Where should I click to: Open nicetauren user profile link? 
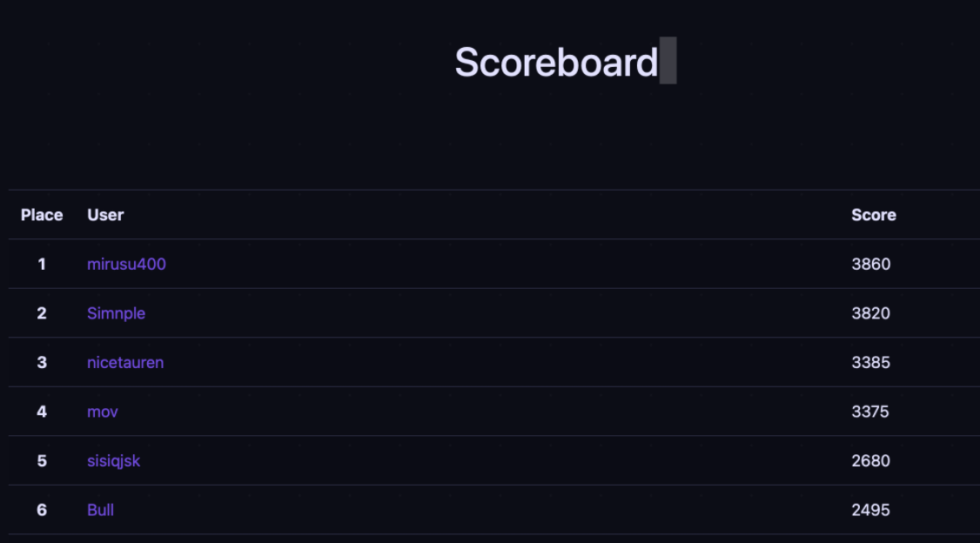point(125,362)
